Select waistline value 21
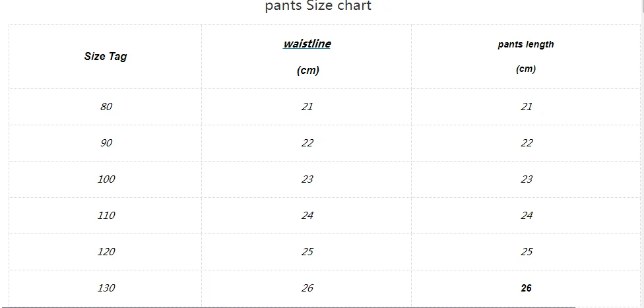Screen dimensions: 644x308 [x=307, y=107]
